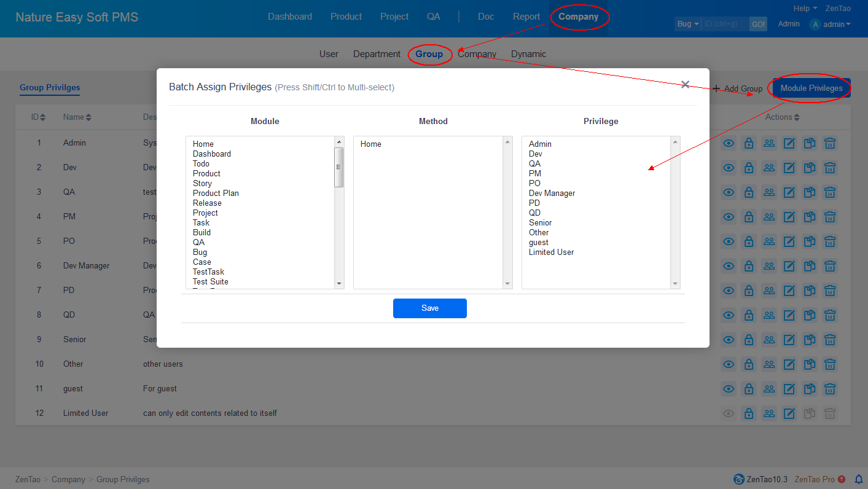Screen dimensions: 868x489
Task: Toggle the view eye icon for Senior group
Action: click(x=729, y=340)
